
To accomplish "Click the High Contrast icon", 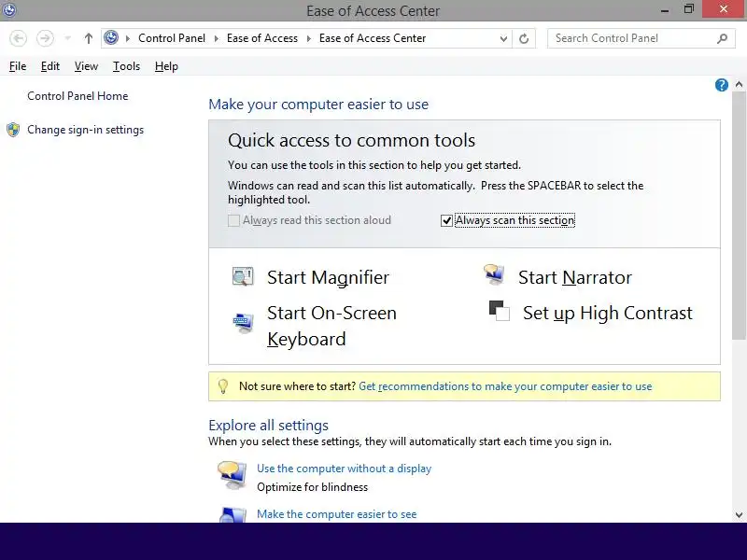I will 500,311.
